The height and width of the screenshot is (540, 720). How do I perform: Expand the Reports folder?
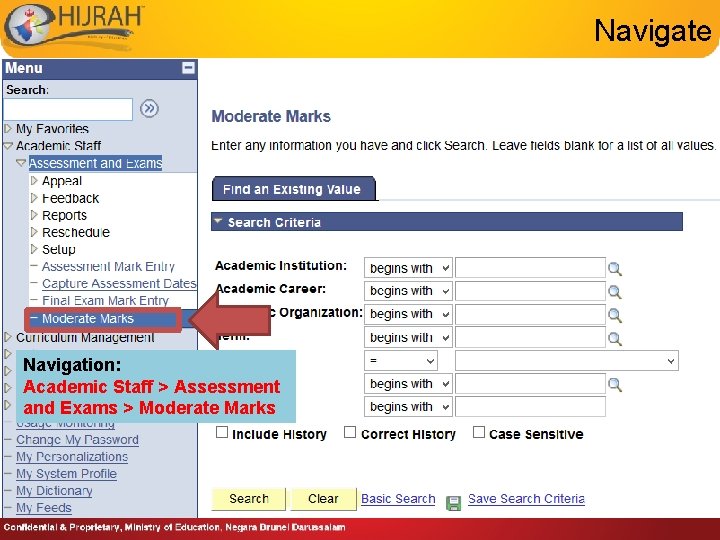pos(34,215)
